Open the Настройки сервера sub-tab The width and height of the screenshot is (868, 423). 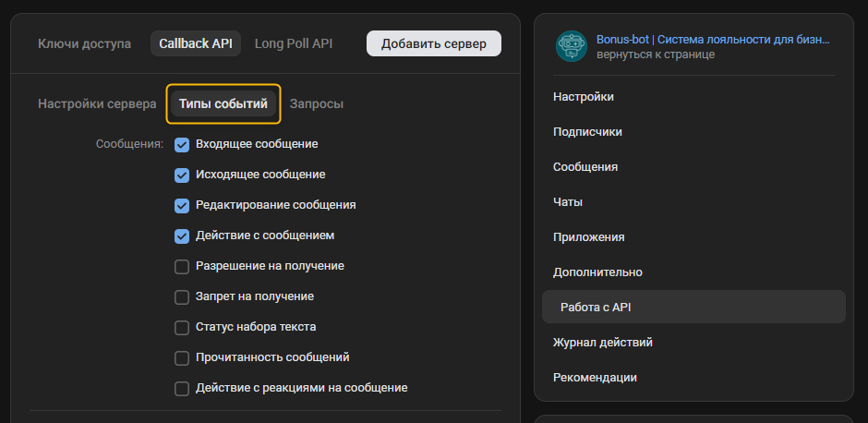[x=97, y=104]
